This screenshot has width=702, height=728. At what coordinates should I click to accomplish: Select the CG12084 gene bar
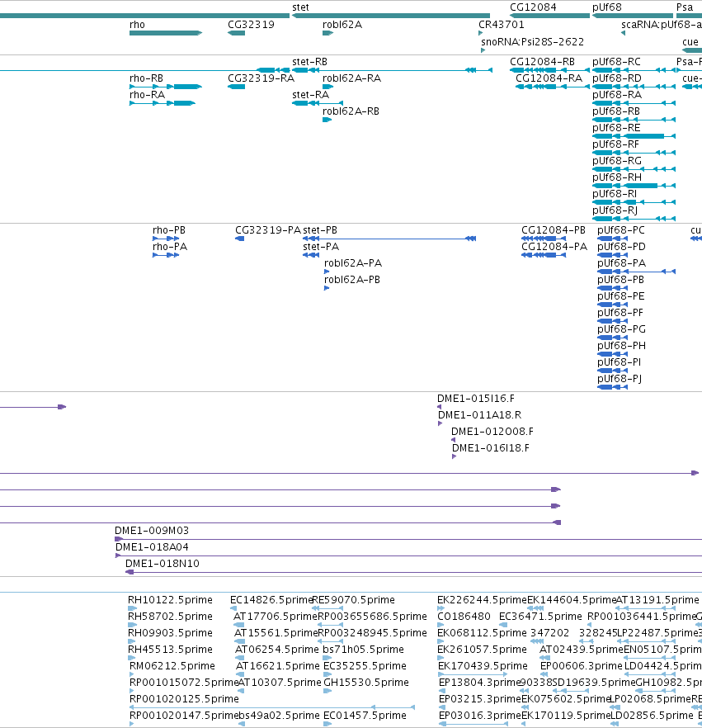pyautogui.click(x=549, y=16)
